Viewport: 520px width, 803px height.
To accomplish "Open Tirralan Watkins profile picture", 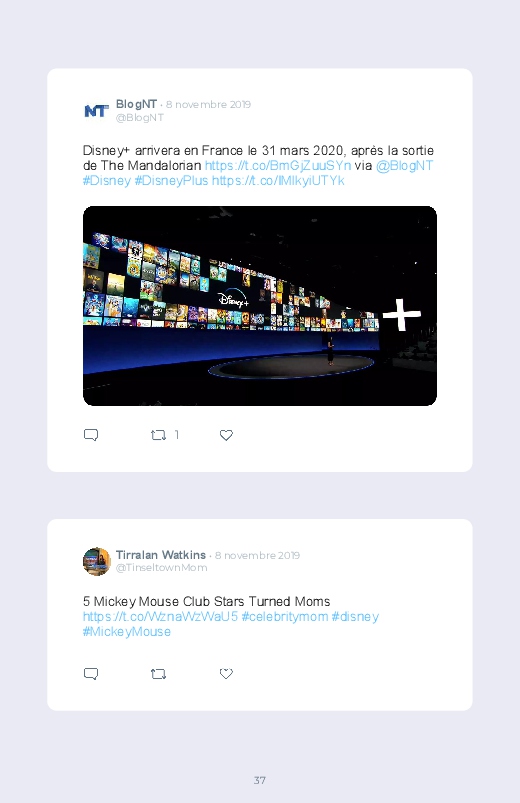I will point(96,561).
